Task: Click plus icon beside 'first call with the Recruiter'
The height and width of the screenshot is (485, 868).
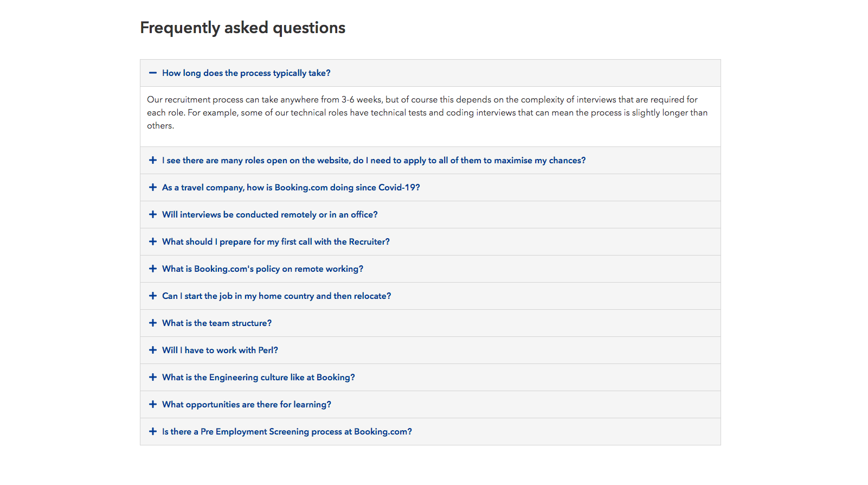Action: point(153,241)
